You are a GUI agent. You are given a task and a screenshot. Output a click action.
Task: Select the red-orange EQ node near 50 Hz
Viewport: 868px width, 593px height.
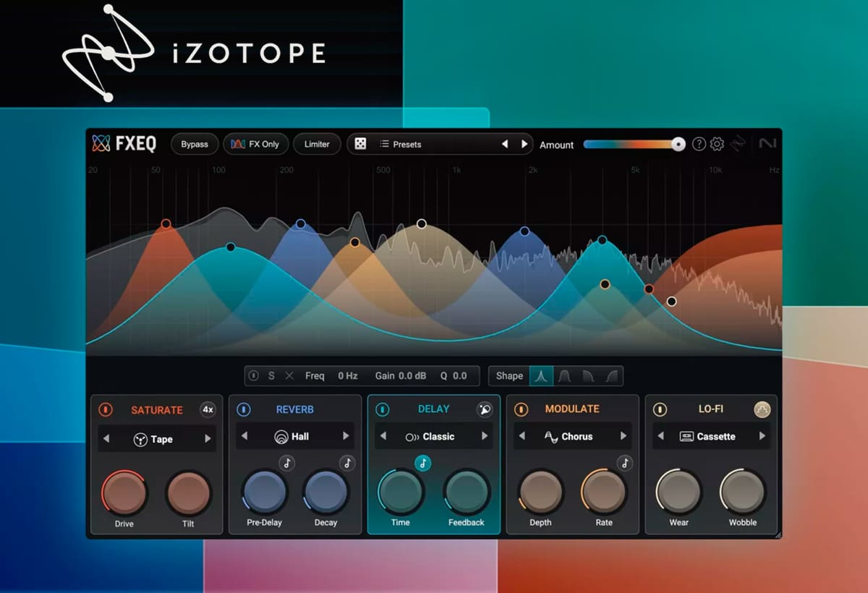tap(166, 224)
